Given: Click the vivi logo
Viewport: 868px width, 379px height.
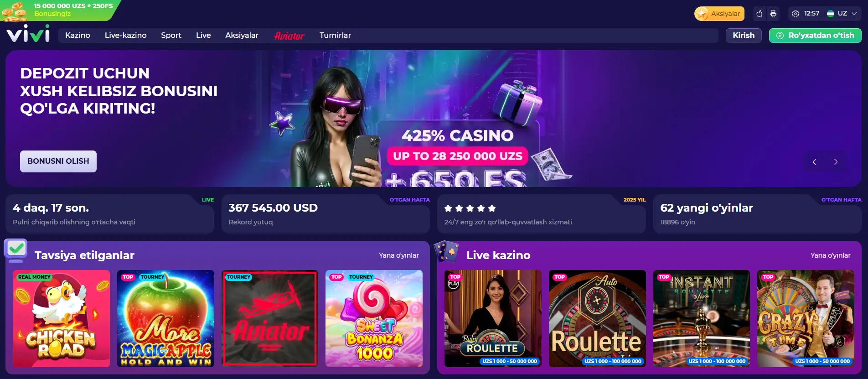Looking at the screenshot, I should (x=28, y=34).
